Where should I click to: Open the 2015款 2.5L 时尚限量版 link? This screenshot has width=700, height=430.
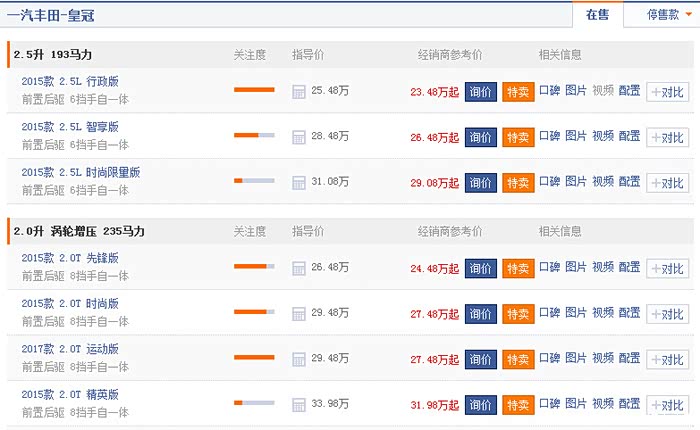coord(81,172)
